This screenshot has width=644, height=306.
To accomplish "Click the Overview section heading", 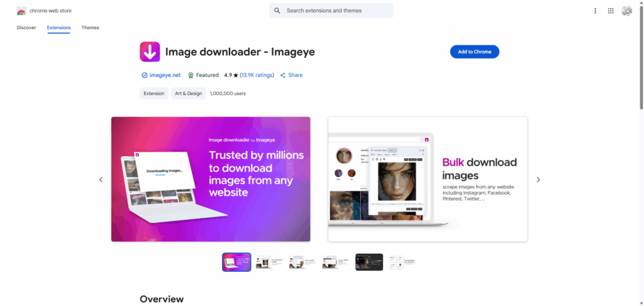I will point(162,299).
